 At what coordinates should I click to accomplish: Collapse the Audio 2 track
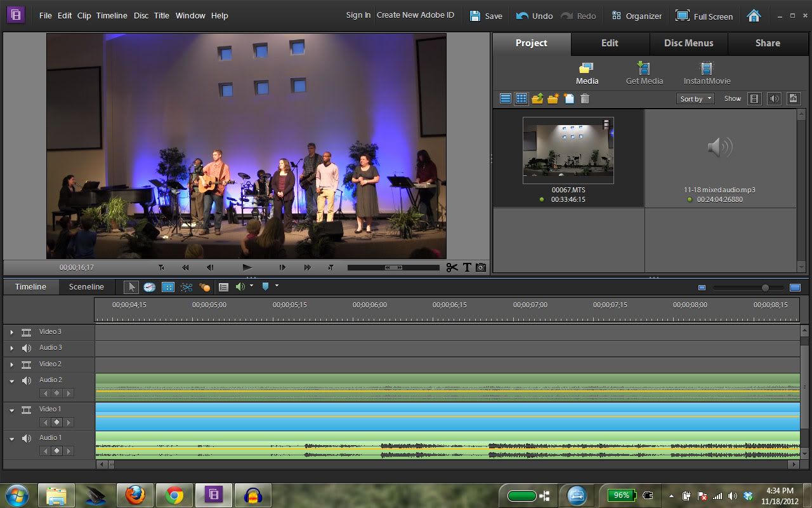[x=11, y=381]
